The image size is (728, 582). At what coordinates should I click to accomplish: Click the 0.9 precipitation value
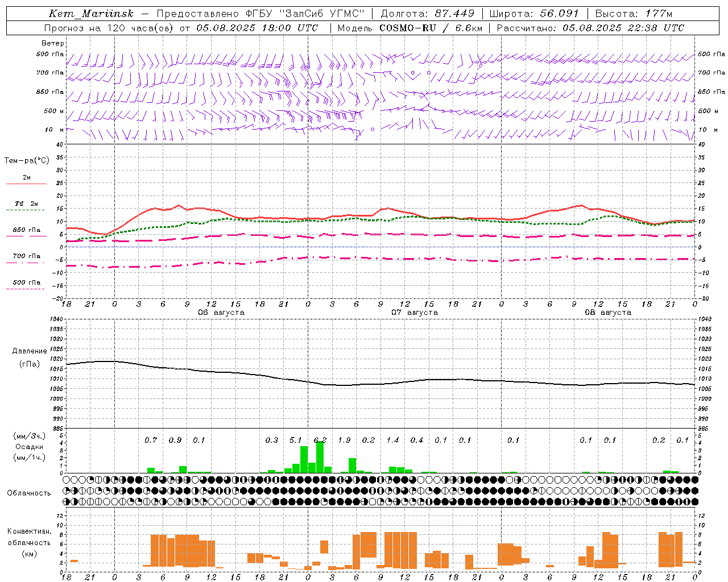(x=175, y=440)
